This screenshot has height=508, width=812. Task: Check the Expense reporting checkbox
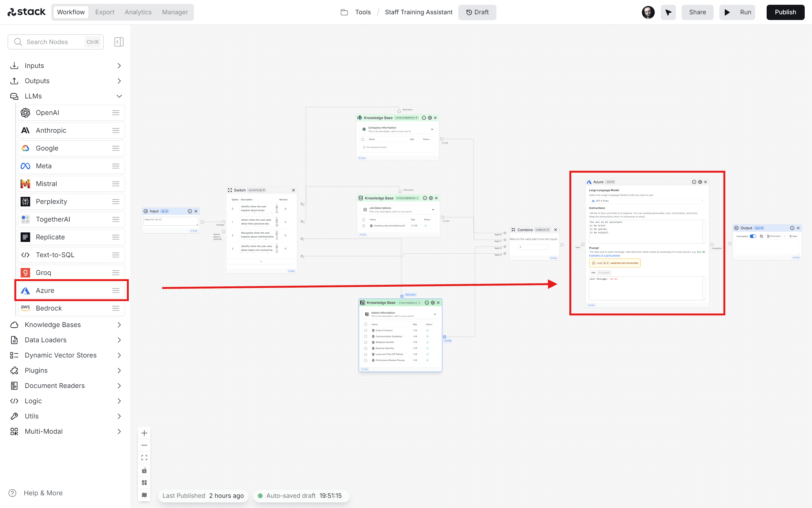tap(366, 348)
